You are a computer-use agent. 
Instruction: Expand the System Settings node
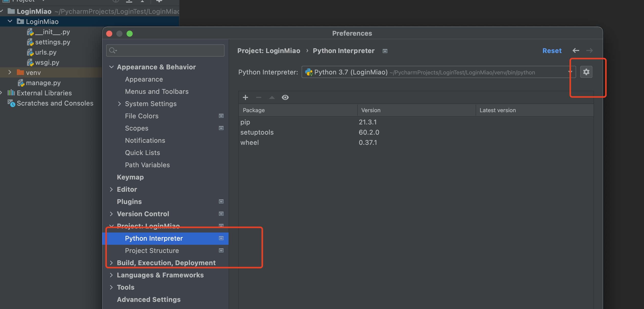pyautogui.click(x=119, y=104)
